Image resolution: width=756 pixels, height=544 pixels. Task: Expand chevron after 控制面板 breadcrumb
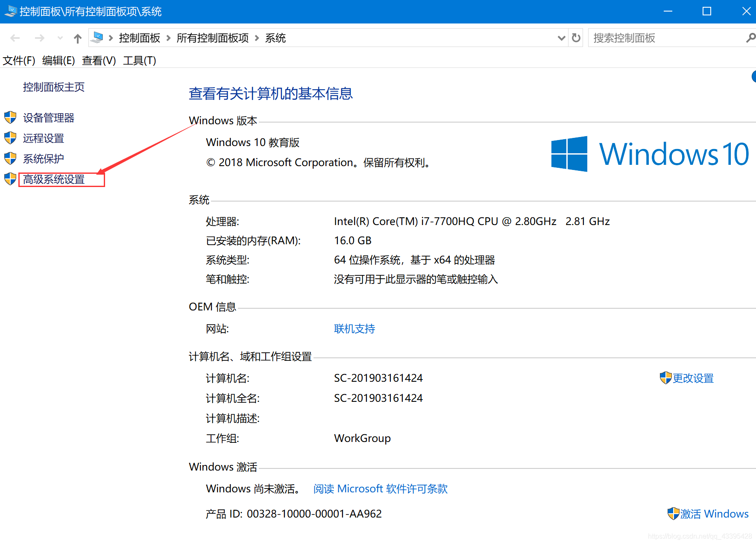point(168,38)
